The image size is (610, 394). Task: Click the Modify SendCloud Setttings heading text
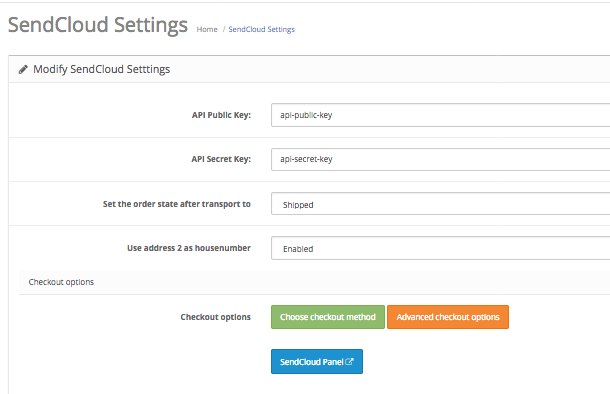pos(102,69)
